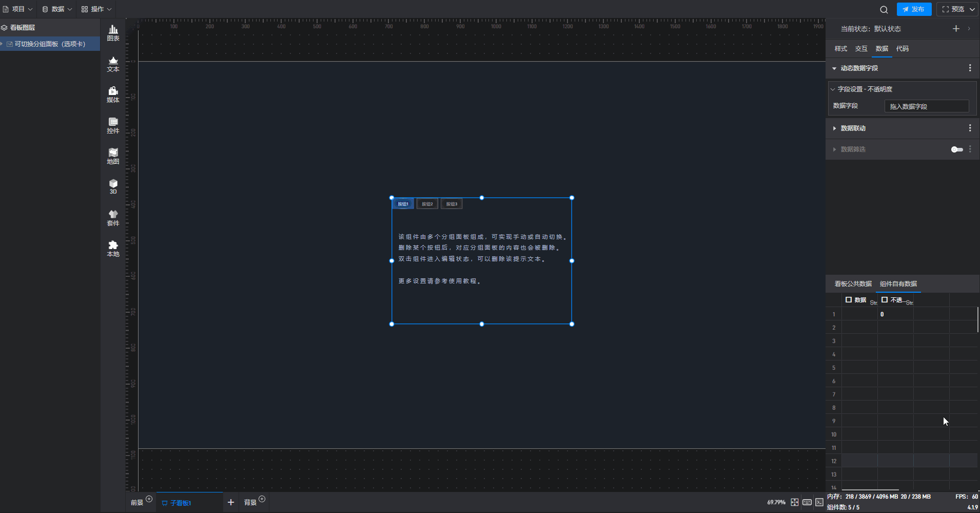Switch to the 样式 tab
The image size is (980, 513).
pyautogui.click(x=840, y=49)
